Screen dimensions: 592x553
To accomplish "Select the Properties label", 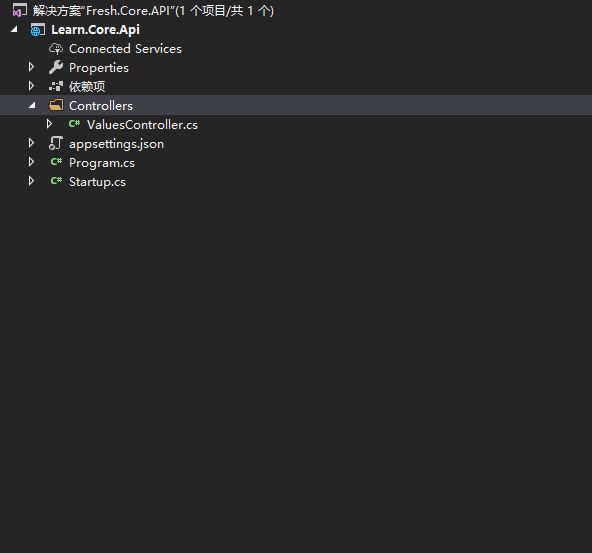I will [99, 68].
